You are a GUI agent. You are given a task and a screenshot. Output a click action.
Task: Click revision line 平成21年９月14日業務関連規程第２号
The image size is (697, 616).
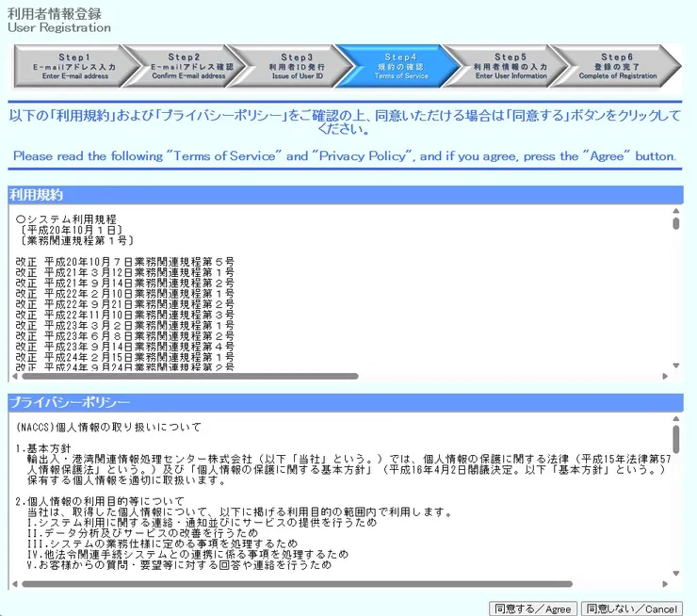(x=139, y=284)
